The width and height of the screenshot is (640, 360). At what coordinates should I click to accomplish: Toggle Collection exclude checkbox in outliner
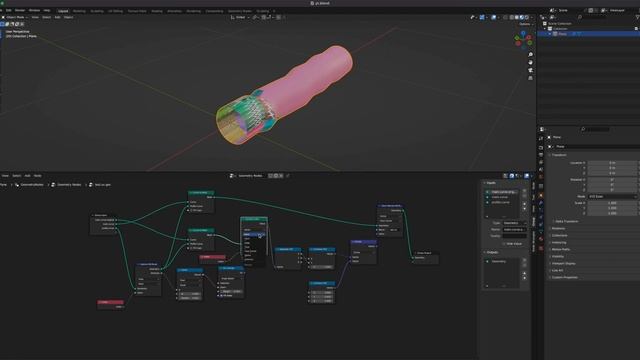tap(636, 29)
